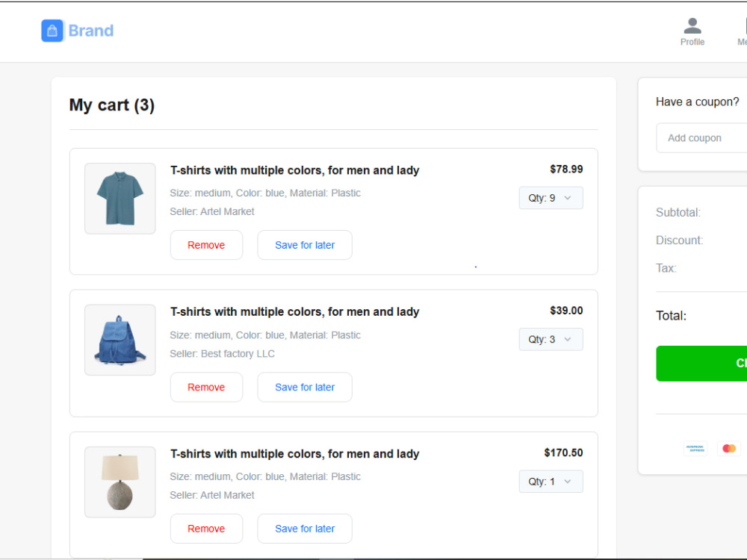Click the American Express payment card icon
The image size is (747, 560).
[695, 449]
